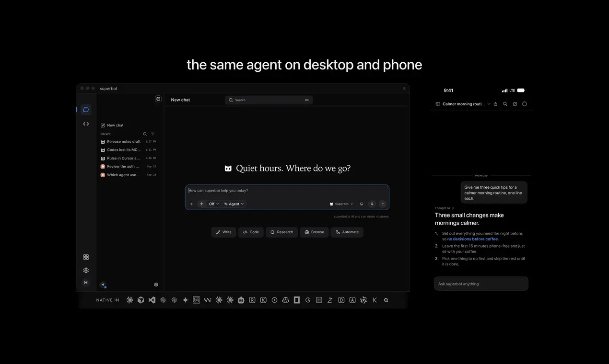Open the sidebar footer settings gear

pos(156,284)
